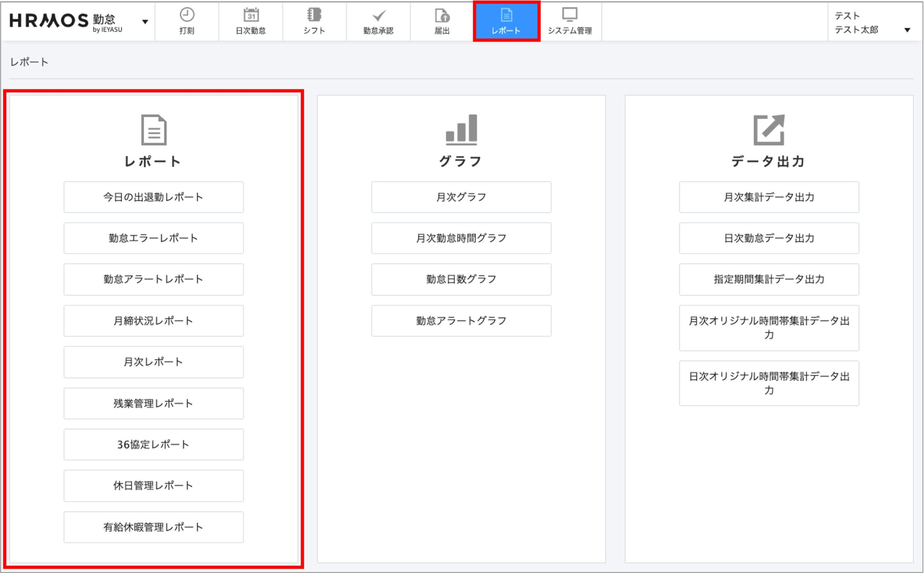Viewport: 924px width, 573px height.
Task: Open 今日の出退勤レポート
Action: pos(153,197)
